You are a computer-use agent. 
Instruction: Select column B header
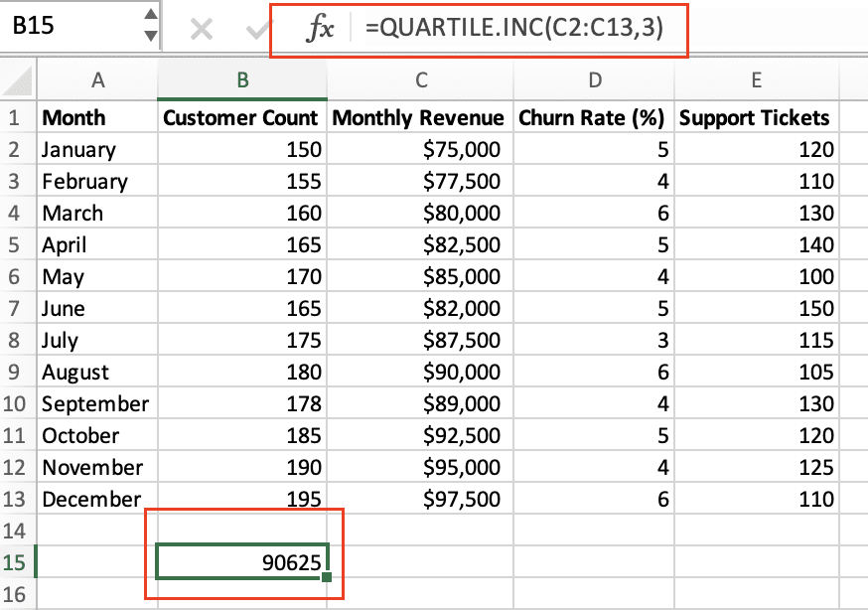(x=242, y=80)
